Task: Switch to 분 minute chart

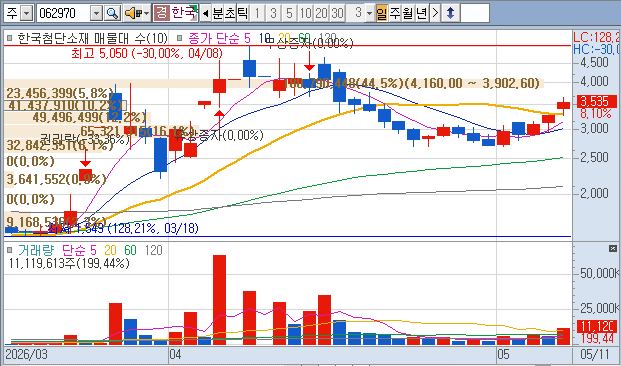Action: (218, 13)
